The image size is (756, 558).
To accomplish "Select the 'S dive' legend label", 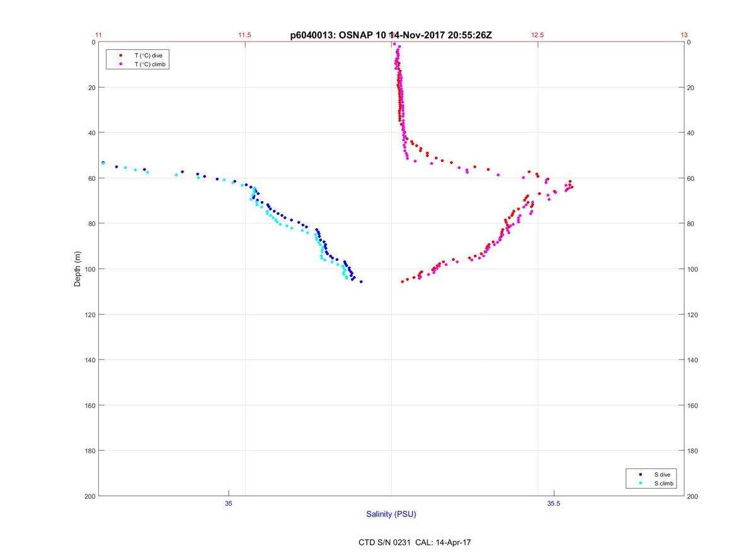I will point(661,474).
